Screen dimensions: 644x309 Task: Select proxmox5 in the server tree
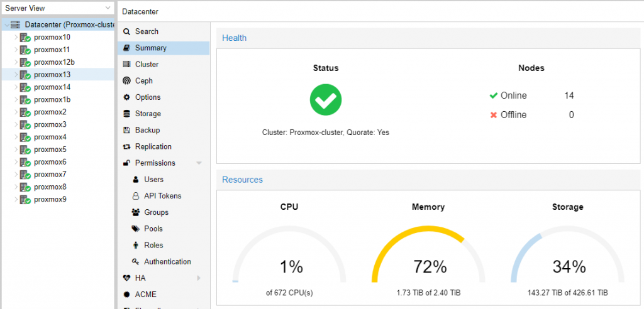coord(58,149)
